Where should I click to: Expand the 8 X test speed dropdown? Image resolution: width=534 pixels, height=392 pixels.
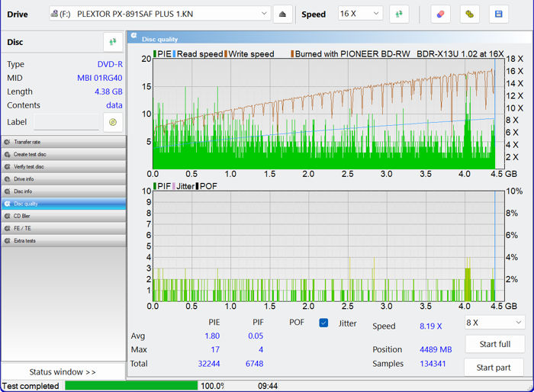pos(494,323)
